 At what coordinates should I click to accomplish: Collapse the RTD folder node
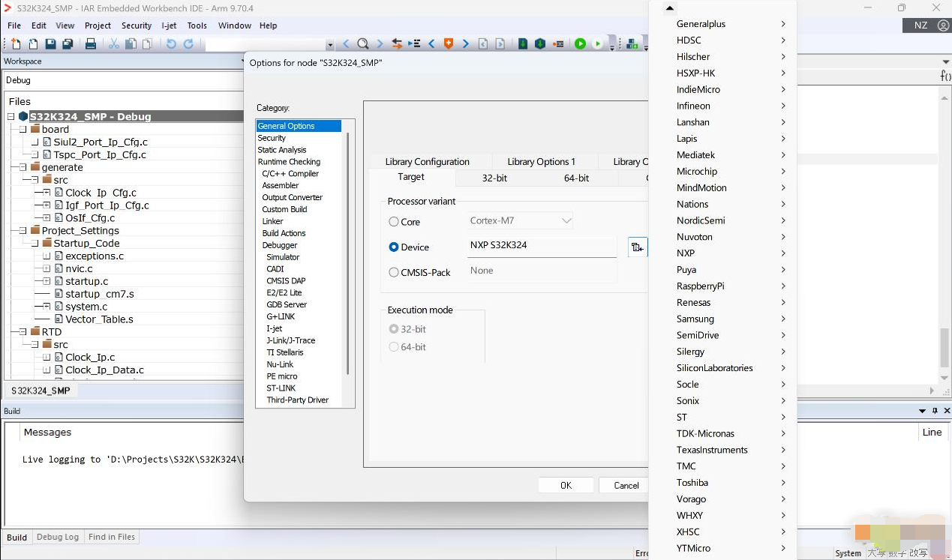point(23,332)
